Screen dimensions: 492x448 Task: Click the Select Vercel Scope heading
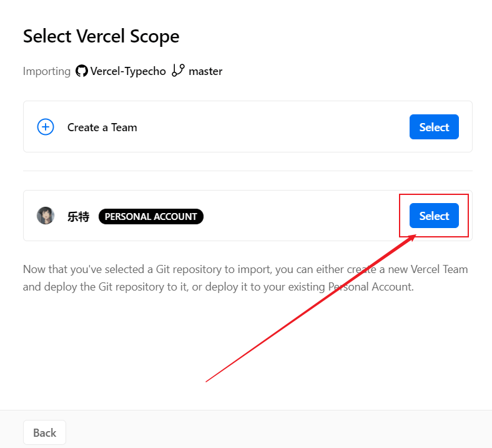pos(101,36)
